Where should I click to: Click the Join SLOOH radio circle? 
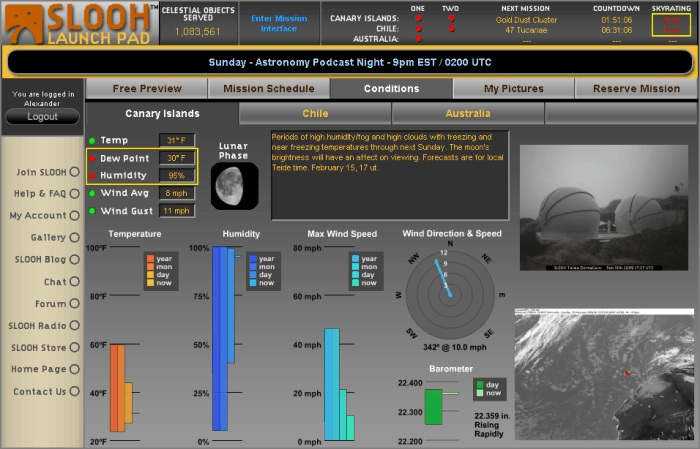(x=75, y=172)
